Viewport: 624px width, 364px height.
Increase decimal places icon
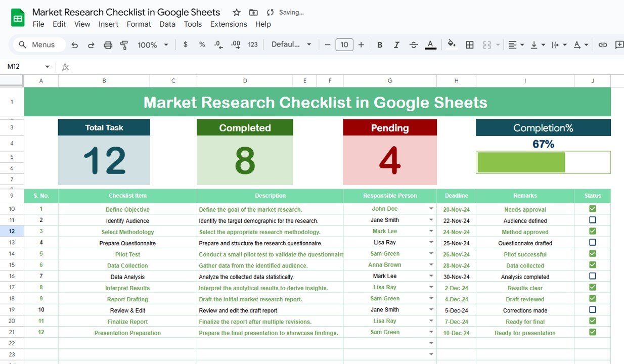tap(236, 44)
